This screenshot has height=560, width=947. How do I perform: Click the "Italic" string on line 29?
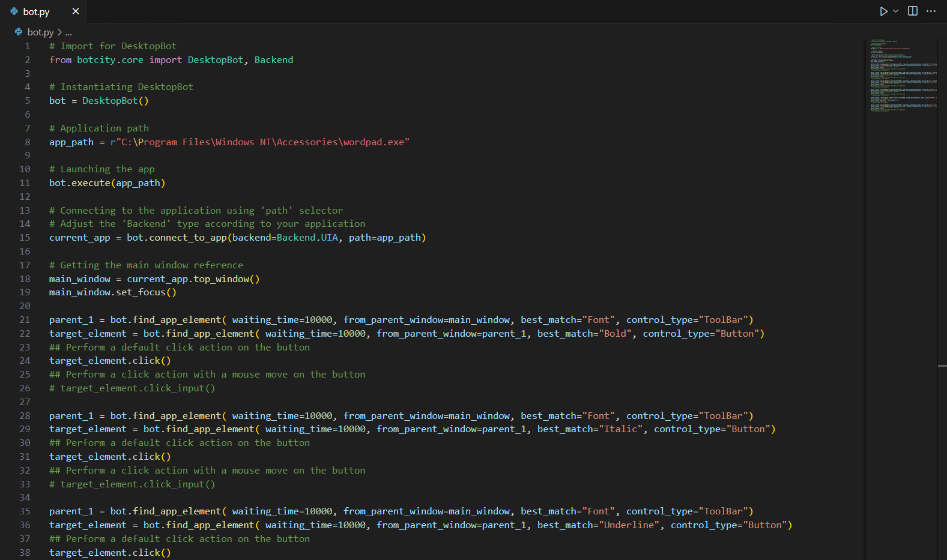[621, 429]
